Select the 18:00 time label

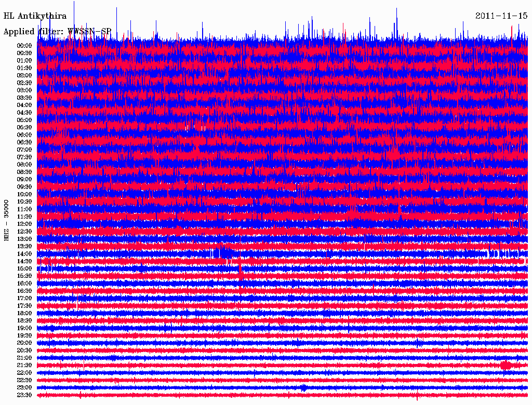(x=24, y=314)
